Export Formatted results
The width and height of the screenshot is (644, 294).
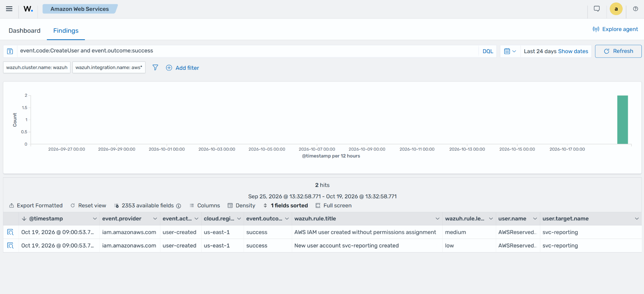click(x=36, y=205)
